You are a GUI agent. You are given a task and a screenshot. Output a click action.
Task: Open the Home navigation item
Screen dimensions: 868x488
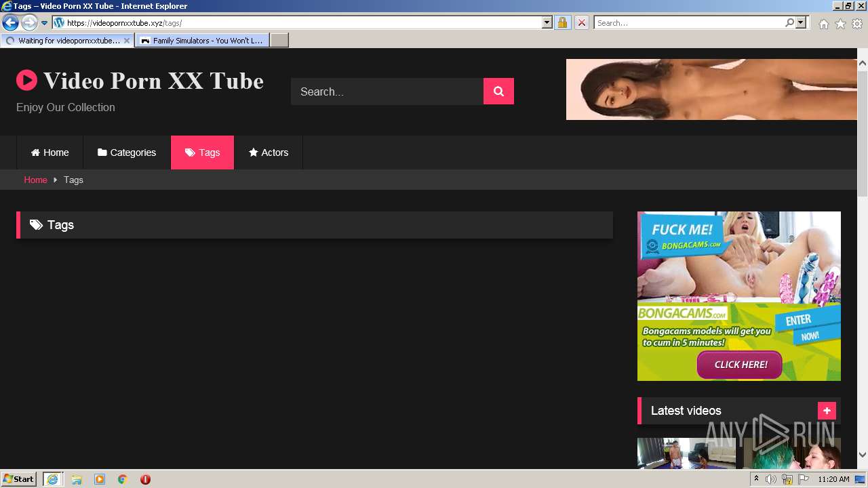[50, 152]
